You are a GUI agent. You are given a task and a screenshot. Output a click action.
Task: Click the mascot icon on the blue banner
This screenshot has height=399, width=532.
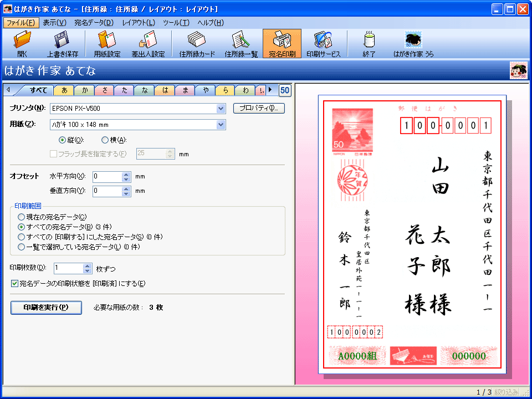[x=519, y=70]
